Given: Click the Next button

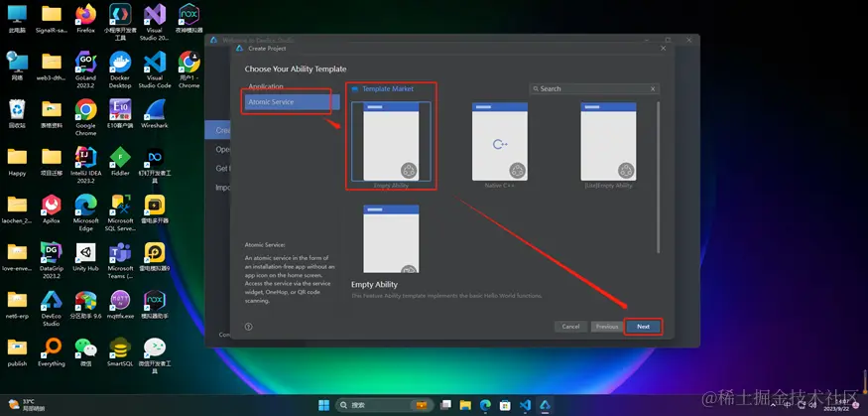Looking at the screenshot, I should 643,327.
